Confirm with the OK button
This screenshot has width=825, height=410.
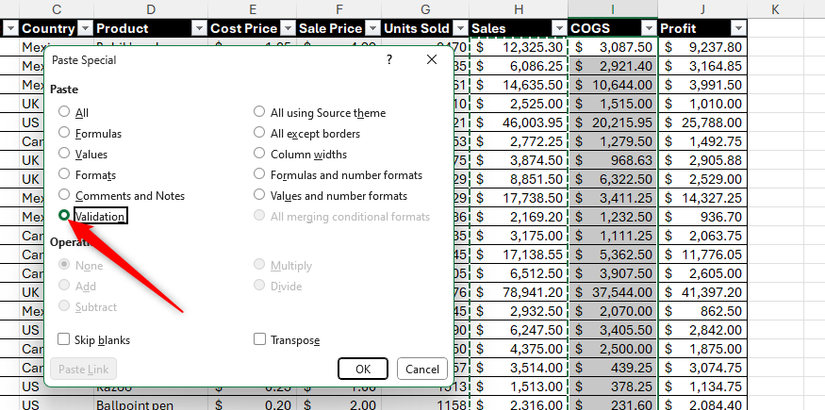click(363, 369)
